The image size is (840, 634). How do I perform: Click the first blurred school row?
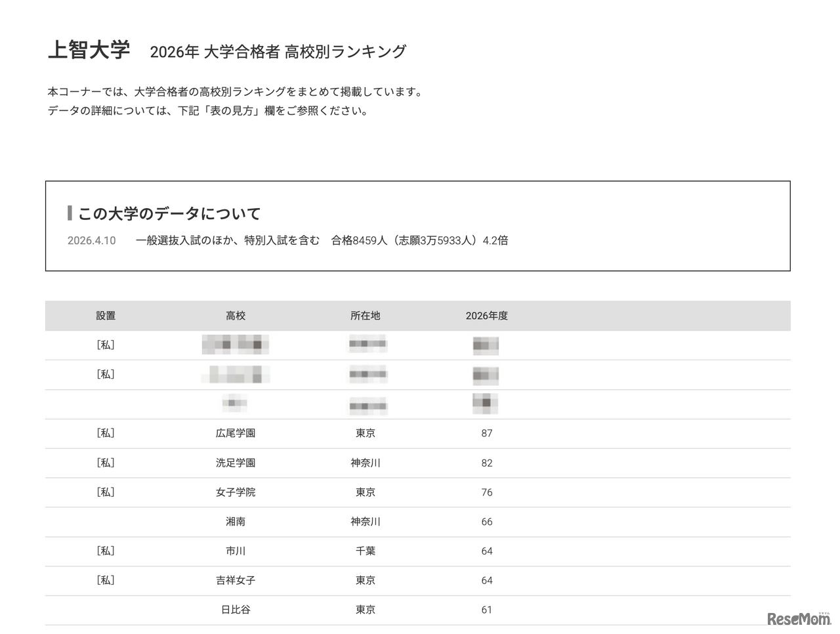click(x=235, y=345)
